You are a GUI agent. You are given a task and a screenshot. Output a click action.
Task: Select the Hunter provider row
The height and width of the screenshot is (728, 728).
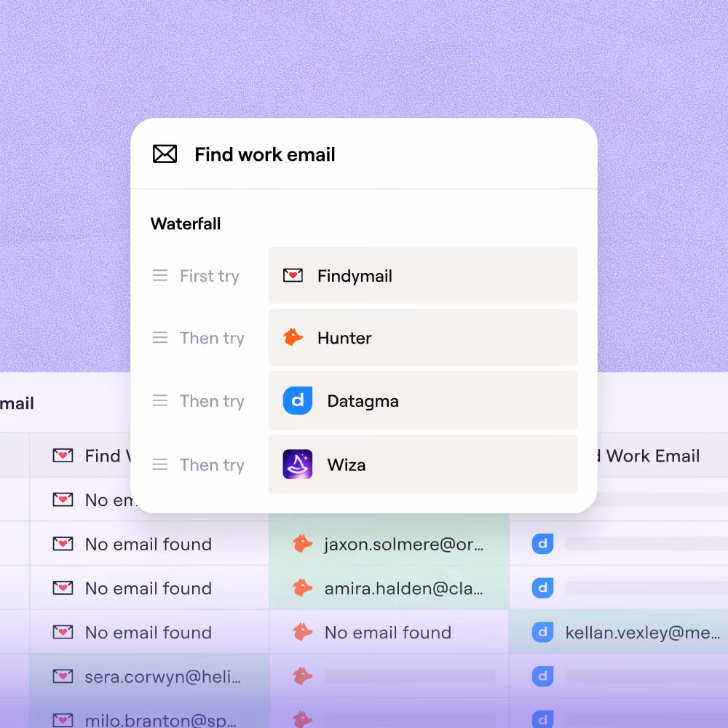[x=423, y=338]
